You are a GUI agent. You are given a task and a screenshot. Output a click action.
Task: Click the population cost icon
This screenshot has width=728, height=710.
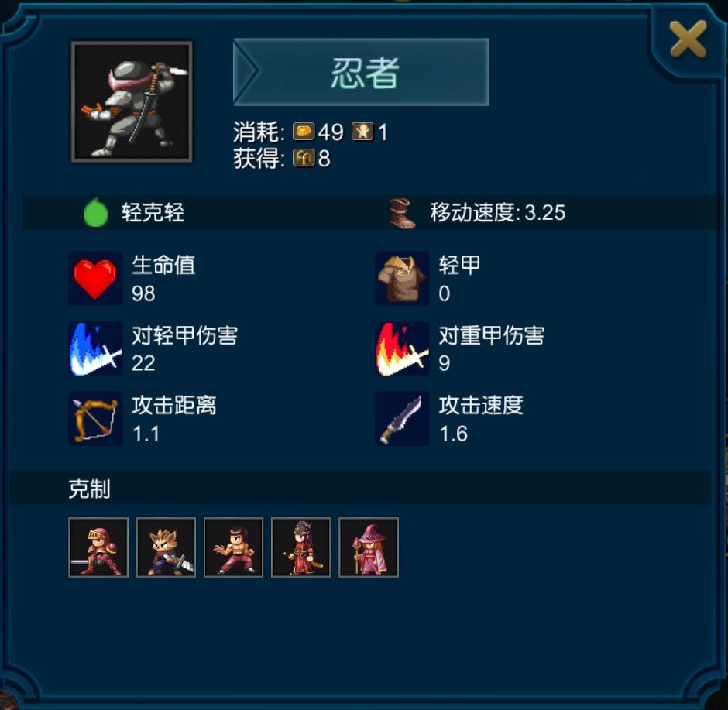(362, 132)
